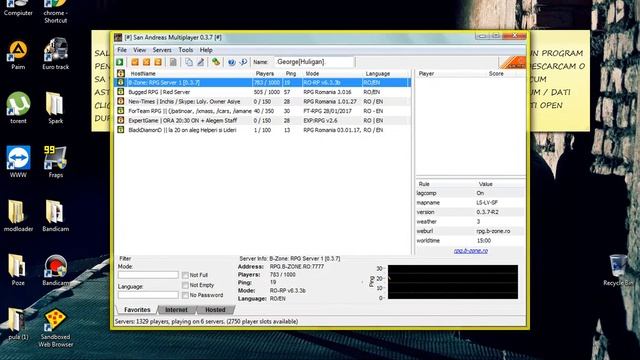Open the Recycle Bin desktop icon

(618, 270)
